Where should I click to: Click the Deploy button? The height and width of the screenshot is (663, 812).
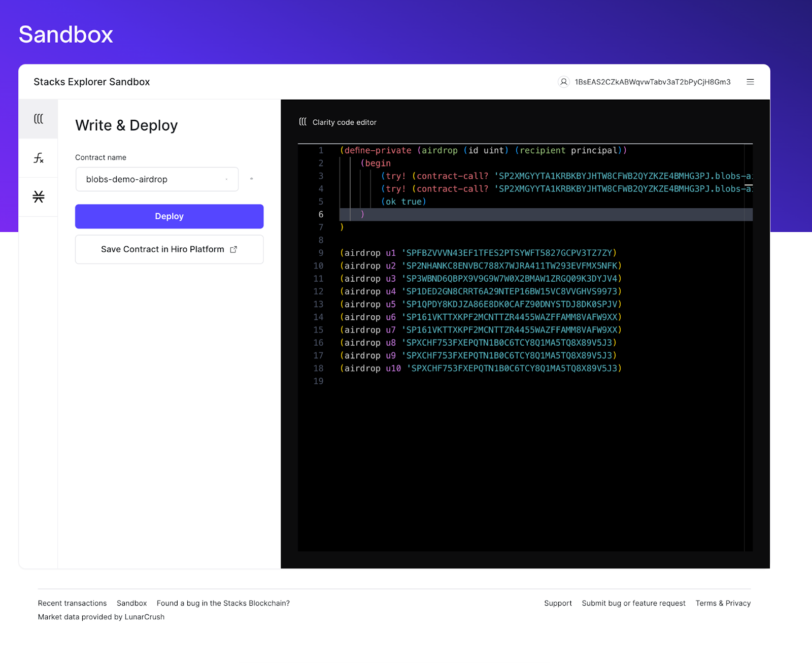[x=169, y=216]
